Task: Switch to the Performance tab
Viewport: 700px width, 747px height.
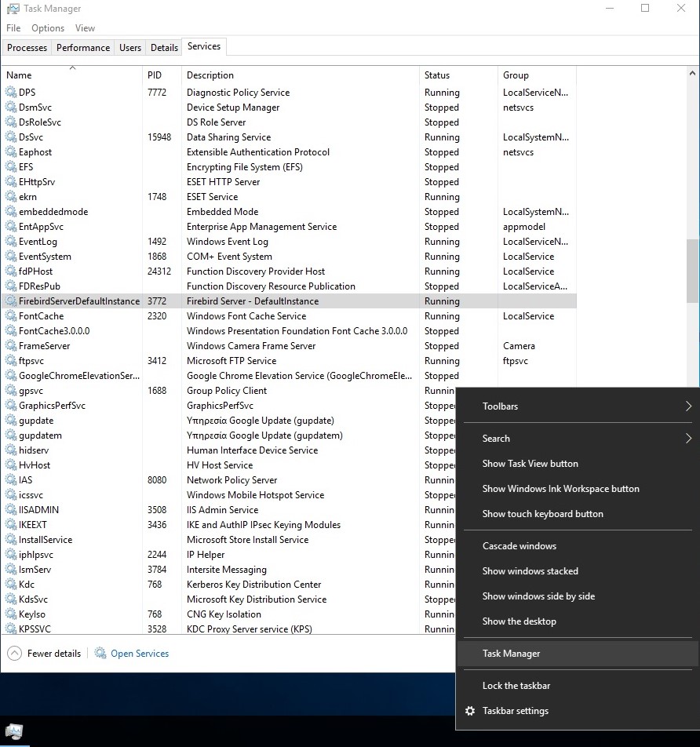Action: [x=83, y=48]
